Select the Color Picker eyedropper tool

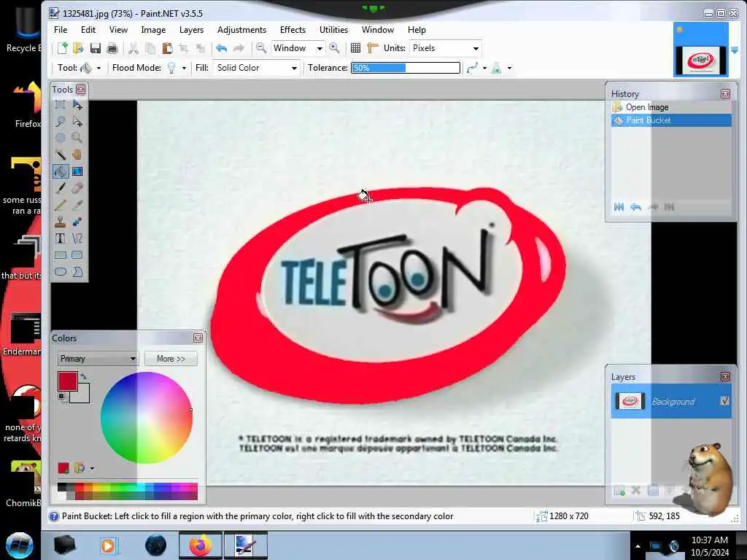(77, 205)
